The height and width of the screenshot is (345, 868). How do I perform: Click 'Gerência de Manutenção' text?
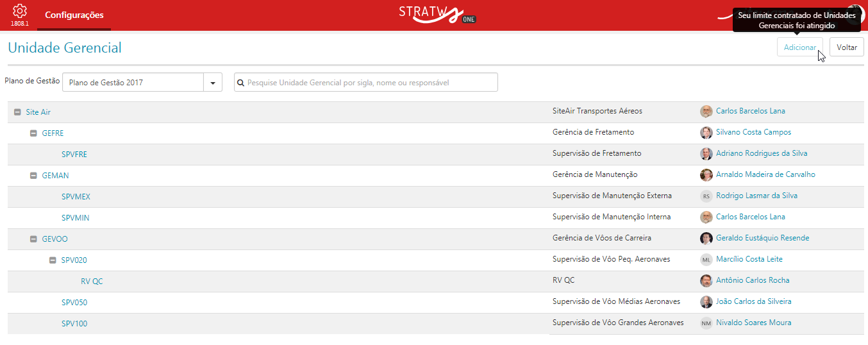tap(595, 174)
